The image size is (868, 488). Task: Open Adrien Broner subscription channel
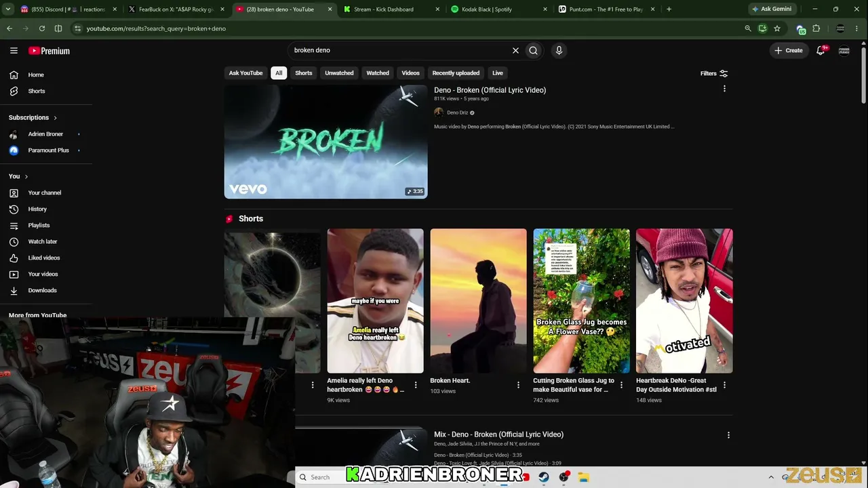pyautogui.click(x=45, y=134)
